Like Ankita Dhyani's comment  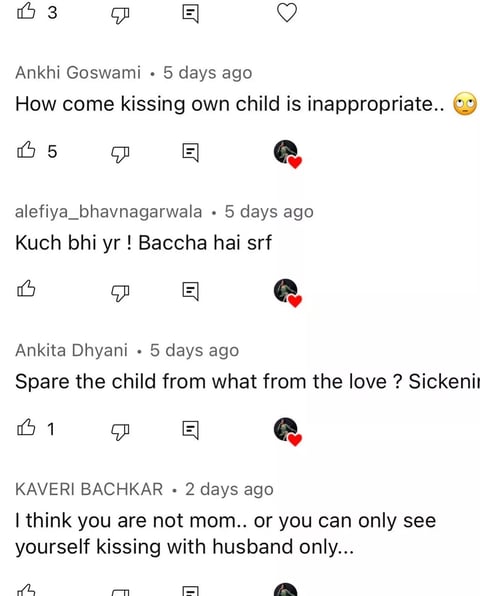click(26, 428)
